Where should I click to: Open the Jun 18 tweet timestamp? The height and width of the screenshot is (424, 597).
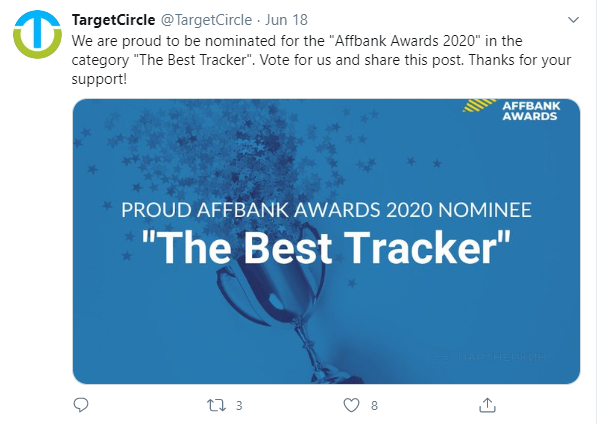pyautogui.click(x=286, y=20)
